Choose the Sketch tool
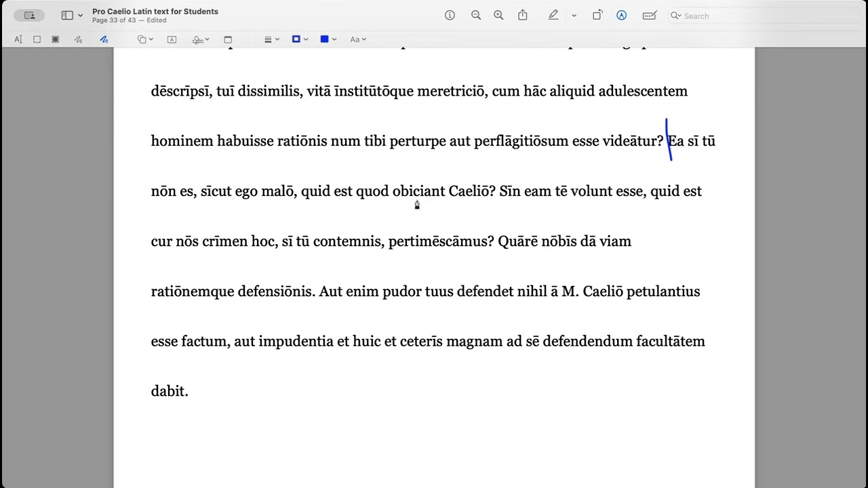 pyautogui.click(x=79, y=39)
